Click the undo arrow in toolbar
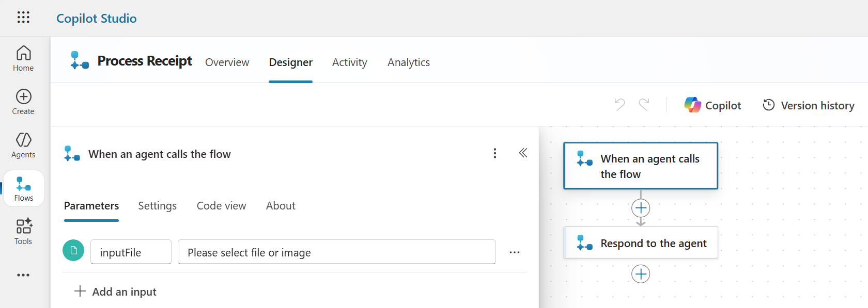The image size is (868, 308). coord(619,105)
